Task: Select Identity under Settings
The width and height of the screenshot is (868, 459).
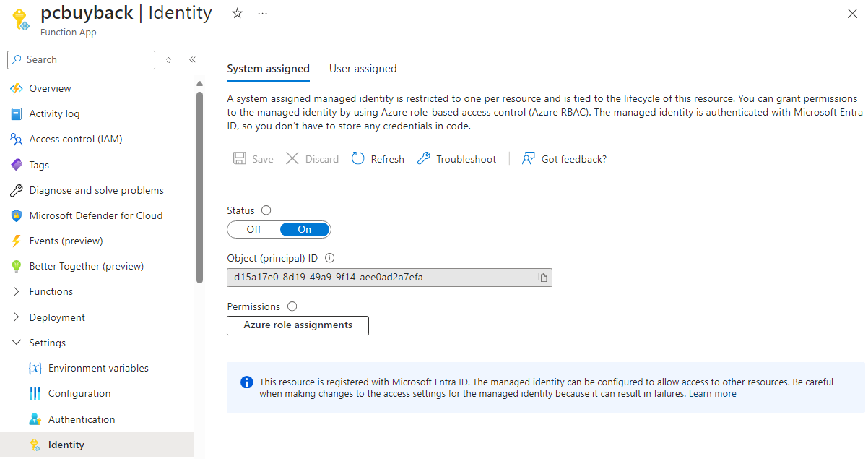Action: click(x=97, y=445)
